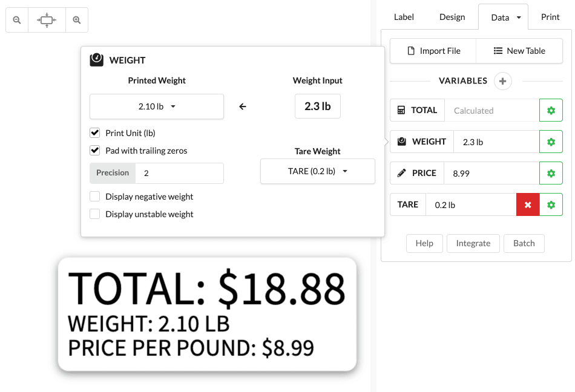
Task: Click the Batch button
Action: pyautogui.click(x=524, y=243)
